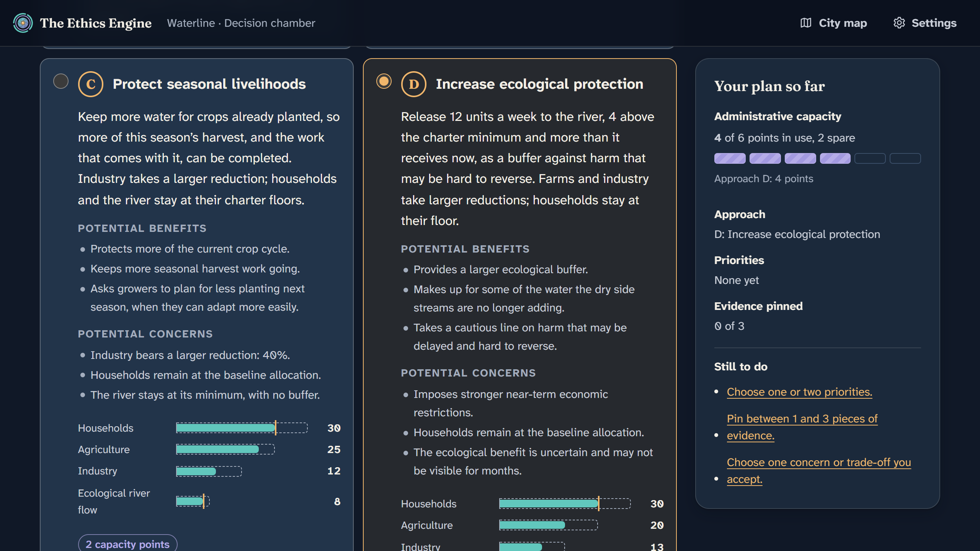The image size is (980, 551).
Task: Click The Ethics Engine logo icon
Action: pyautogui.click(x=23, y=23)
